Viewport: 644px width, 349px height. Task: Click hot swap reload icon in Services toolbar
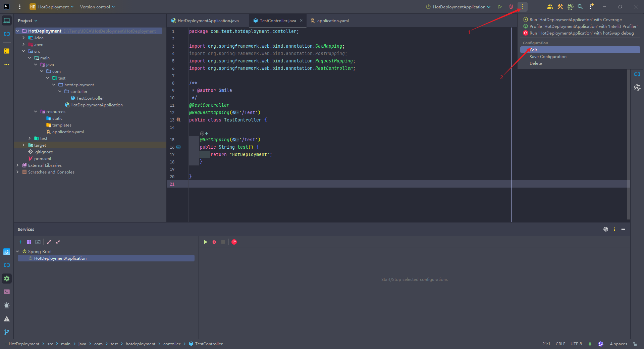click(234, 242)
